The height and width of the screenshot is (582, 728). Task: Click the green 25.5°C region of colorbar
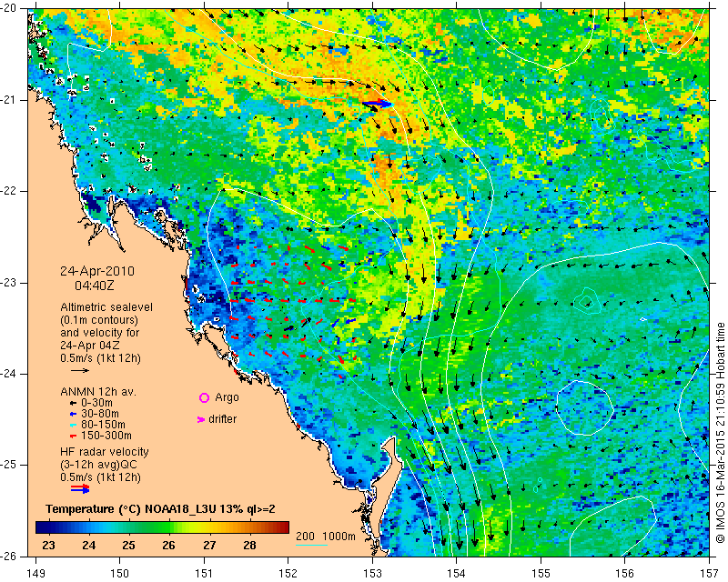click(148, 527)
